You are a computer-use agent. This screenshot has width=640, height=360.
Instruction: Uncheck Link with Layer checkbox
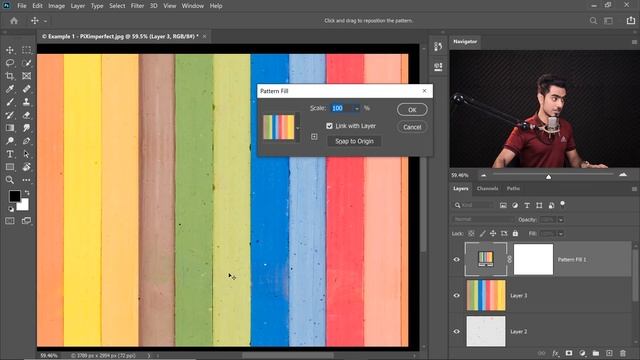pyautogui.click(x=329, y=126)
